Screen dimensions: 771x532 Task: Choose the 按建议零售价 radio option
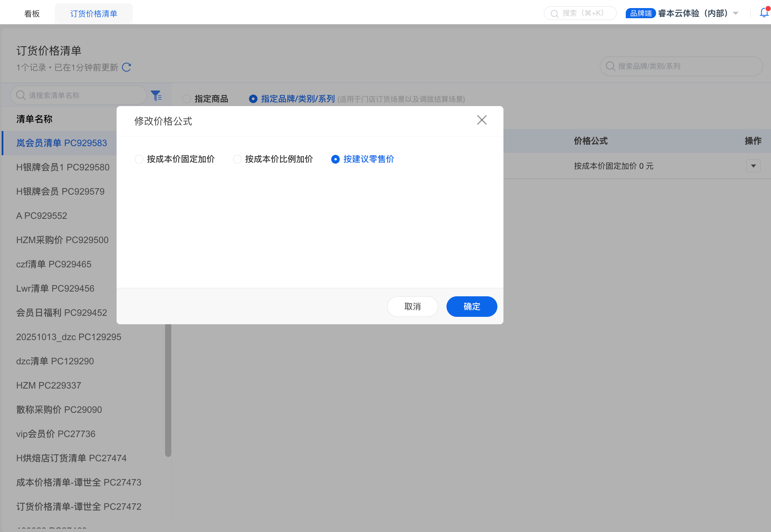[x=335, y=159]
